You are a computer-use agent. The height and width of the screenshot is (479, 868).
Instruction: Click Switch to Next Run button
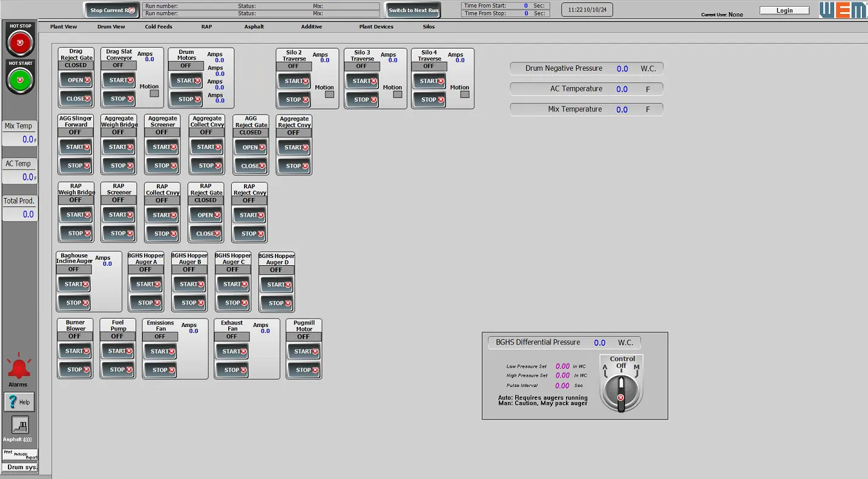tap(413, 10)
